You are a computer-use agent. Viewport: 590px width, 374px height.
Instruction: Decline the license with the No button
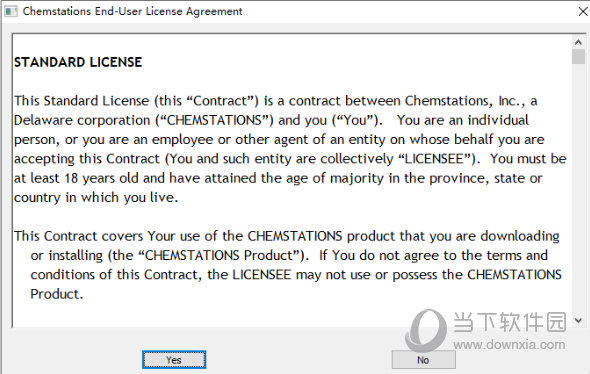click(423, 360)
